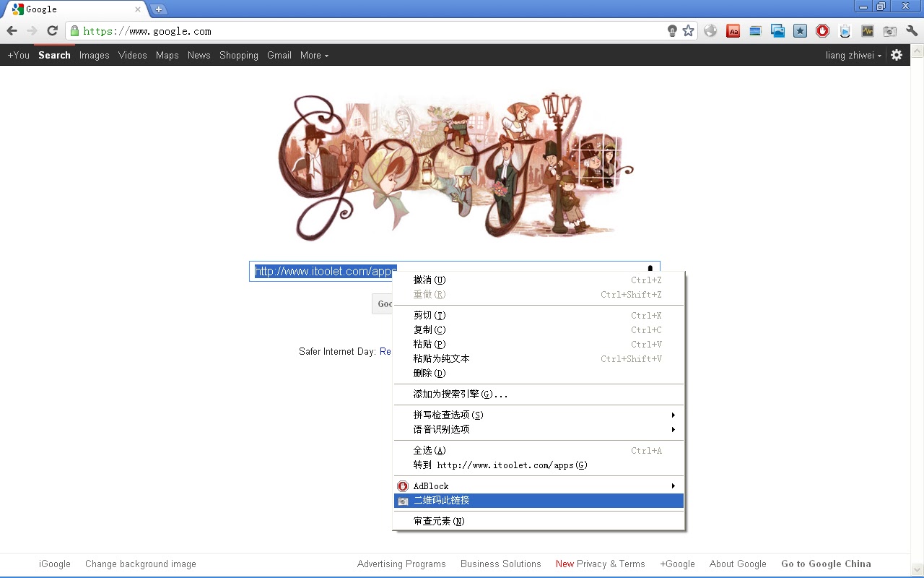
Task: Click 二维码此链接 menu entry
Action: [539, 501]
